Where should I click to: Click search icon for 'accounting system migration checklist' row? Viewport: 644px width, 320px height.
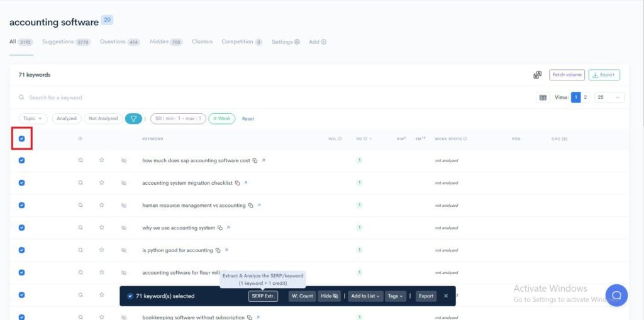click(80, 183)
